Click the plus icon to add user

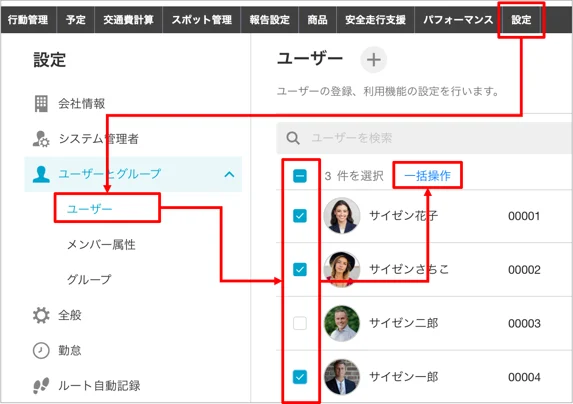(373, 60)
